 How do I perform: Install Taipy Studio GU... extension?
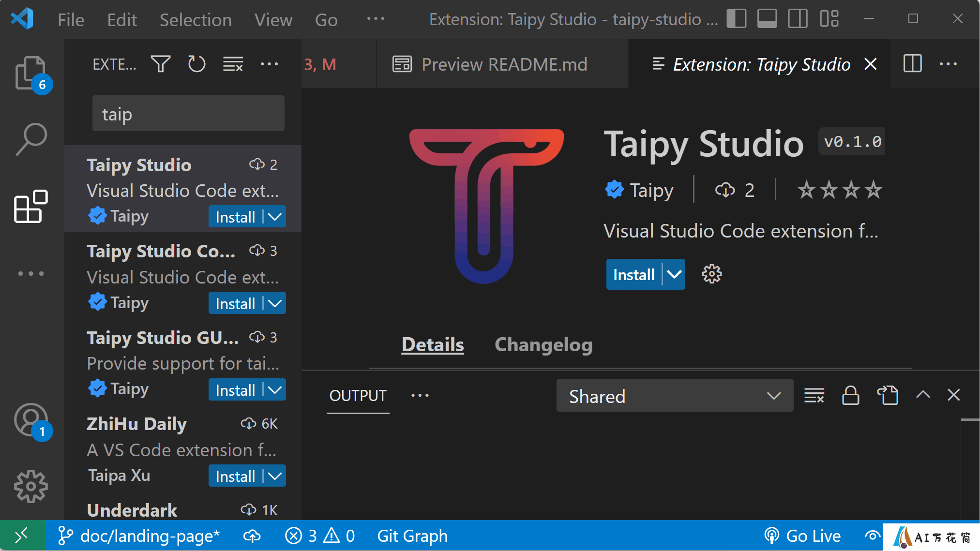(235, 390)
